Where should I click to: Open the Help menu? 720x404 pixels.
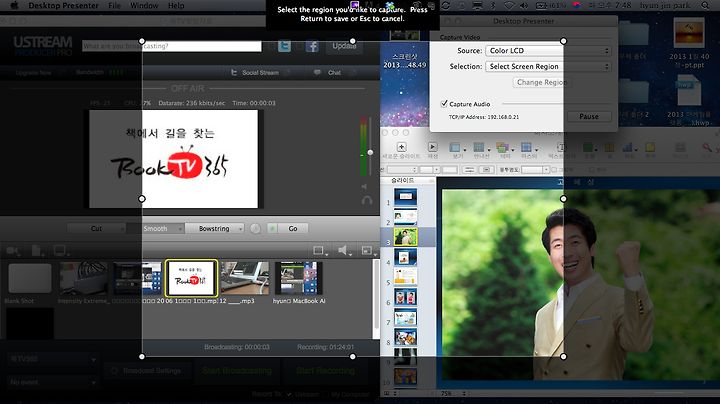click(x=176, y=6)
